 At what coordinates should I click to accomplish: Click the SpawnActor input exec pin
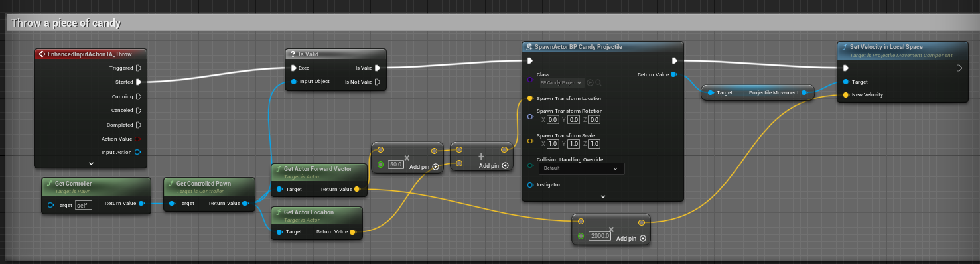tap(530, 61)
